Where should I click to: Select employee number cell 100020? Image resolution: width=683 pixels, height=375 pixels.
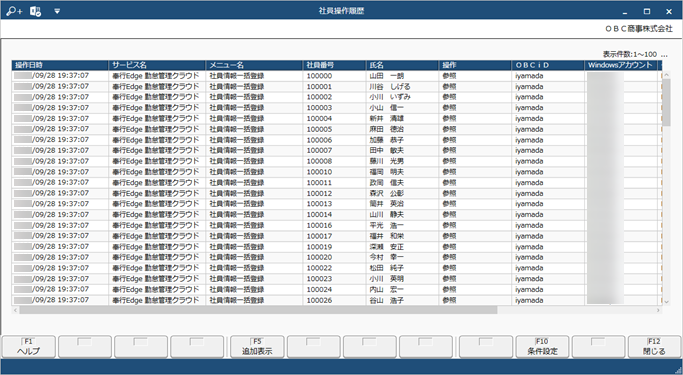[x=334, y=257]
